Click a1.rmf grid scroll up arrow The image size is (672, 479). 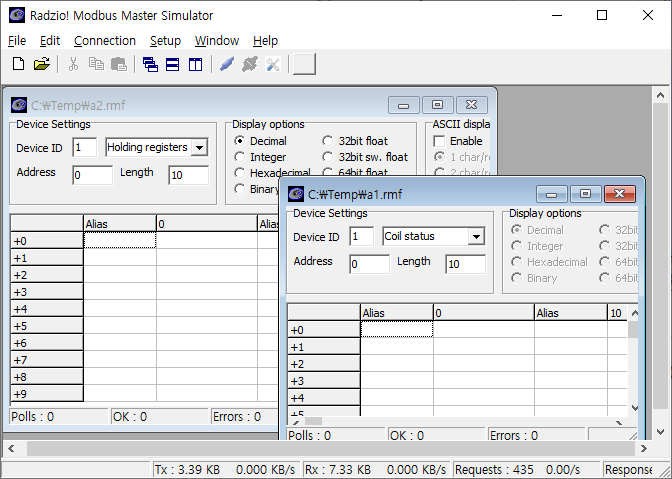(x=635, y=313)
